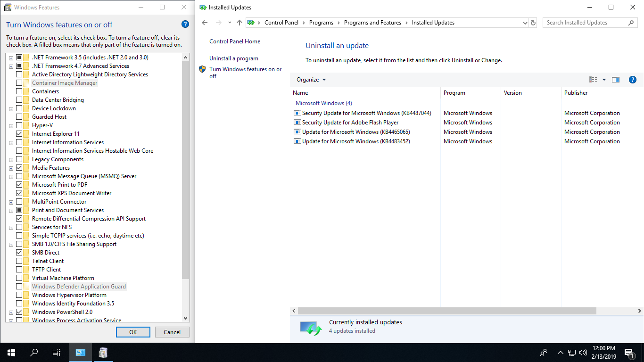Enable Virtual Machine Platform checkbox
Viewport: 644px width, 362px height.
(19, 278)
